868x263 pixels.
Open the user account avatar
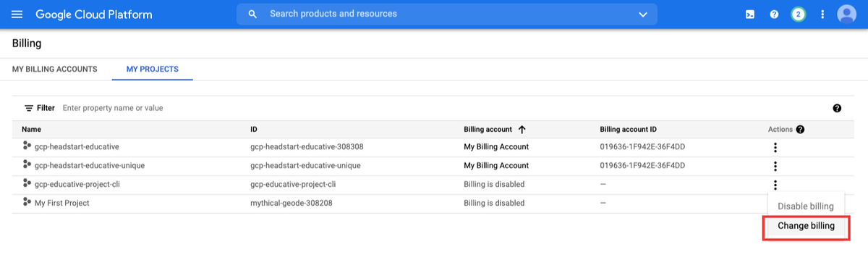pos(846,14)
